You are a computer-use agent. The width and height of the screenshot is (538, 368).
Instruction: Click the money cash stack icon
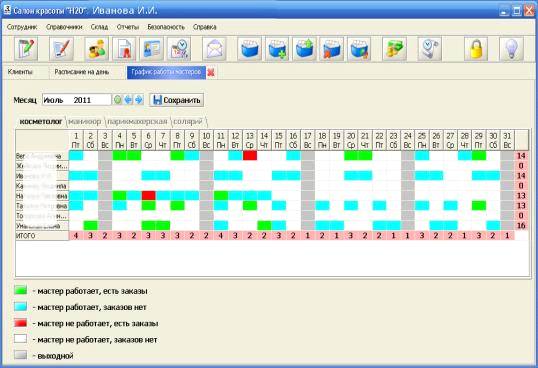pos(394,49)
